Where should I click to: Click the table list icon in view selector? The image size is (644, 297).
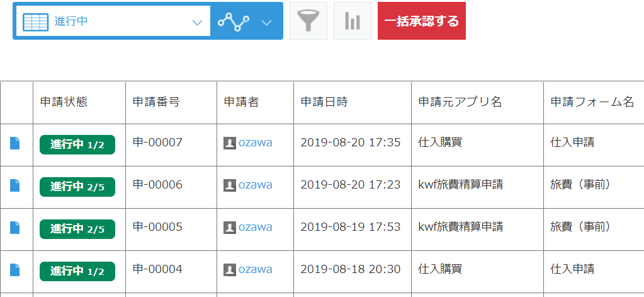point(35,21)
